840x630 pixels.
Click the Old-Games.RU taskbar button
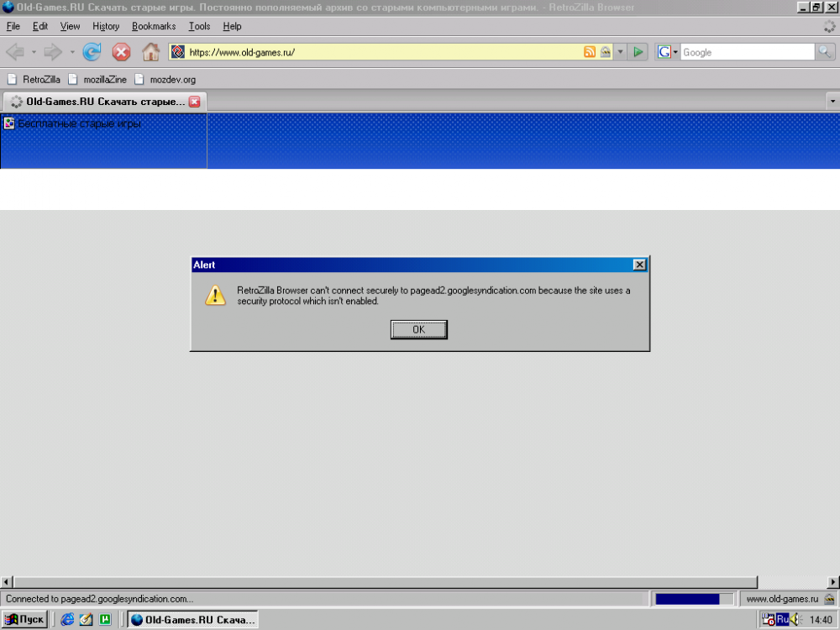[193, 620]
